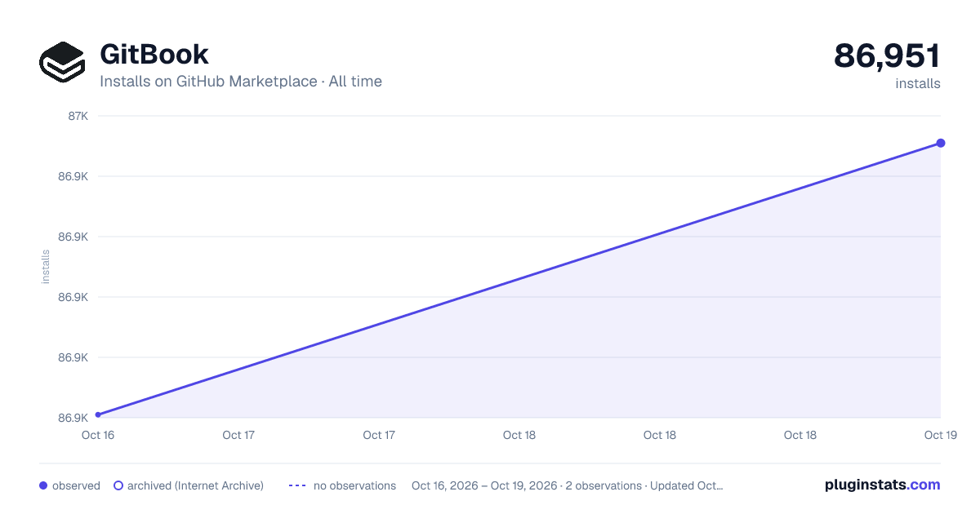Click the 'Installs on GitHub Marketplace · All time' subtitle
980x514 pixels.
point(241,82)
